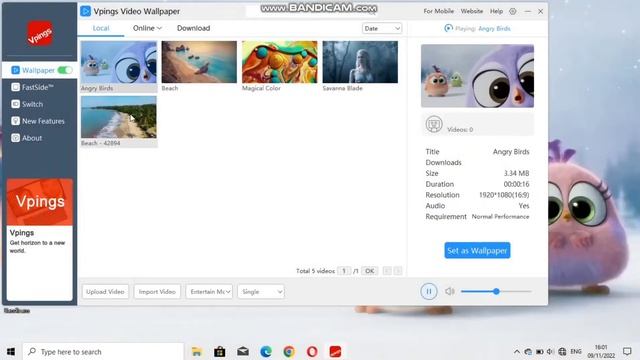Click the system tray volume icon
The width and height of the screenshot is (640, 360).
click(x=550, y=351)
